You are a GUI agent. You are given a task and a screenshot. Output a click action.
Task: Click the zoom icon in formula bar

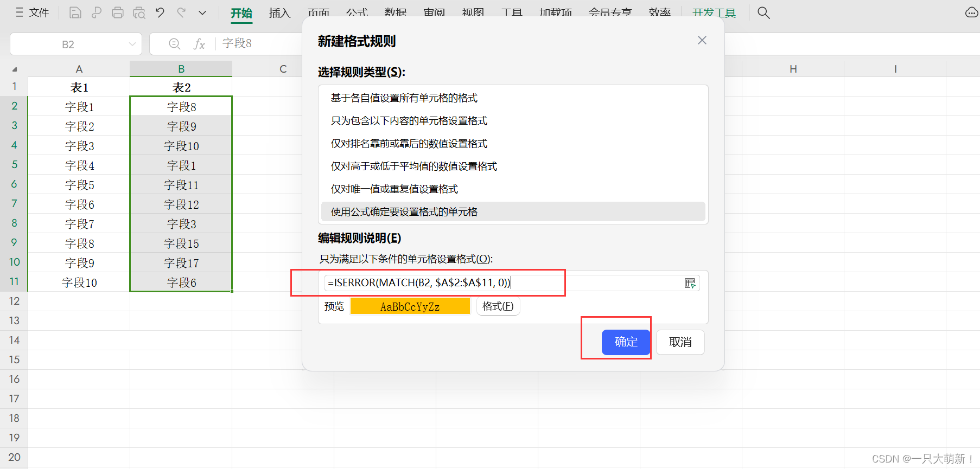(175, 44)
